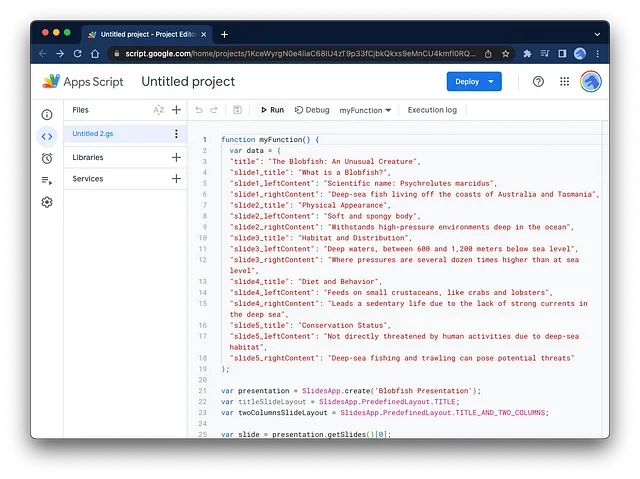Viewport: 640px width, 479px height.
Task: Click the Undo arrow in editor toolbar
Action: click(x=199, y=110)
